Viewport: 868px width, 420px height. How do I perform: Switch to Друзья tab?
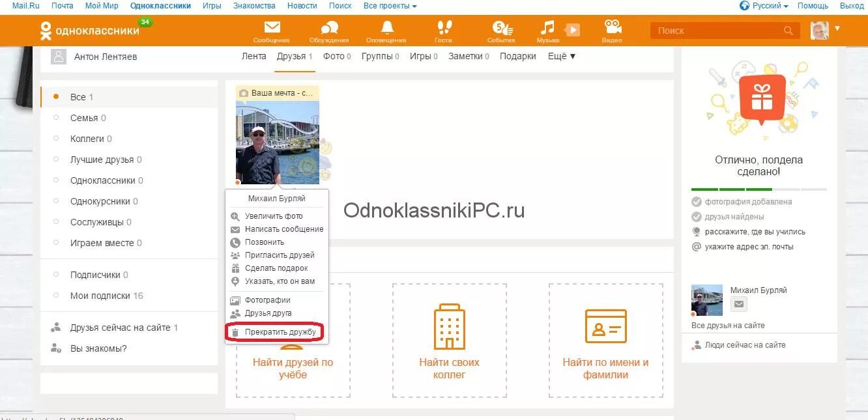point(295,56)
